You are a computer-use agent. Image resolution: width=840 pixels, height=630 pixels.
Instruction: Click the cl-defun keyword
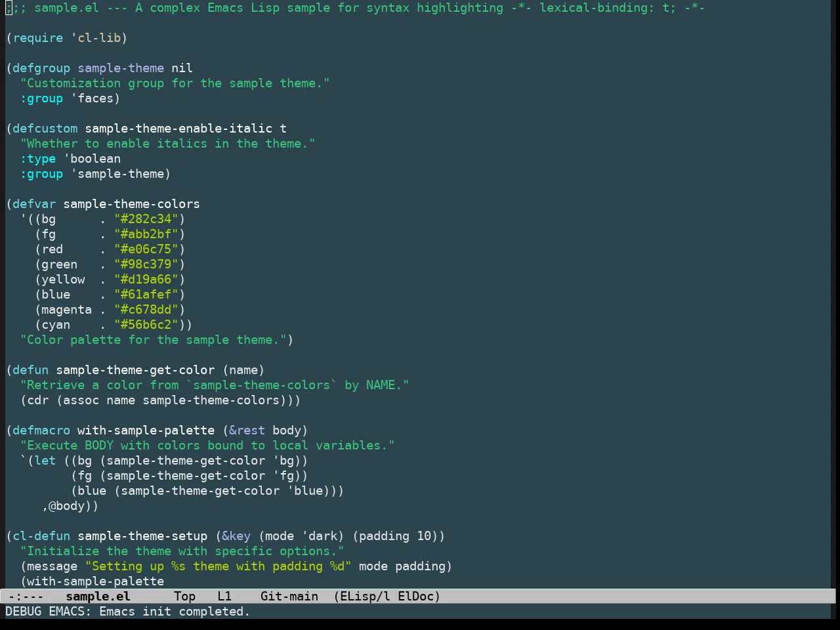pyautogui.click(x=41, y=536)
